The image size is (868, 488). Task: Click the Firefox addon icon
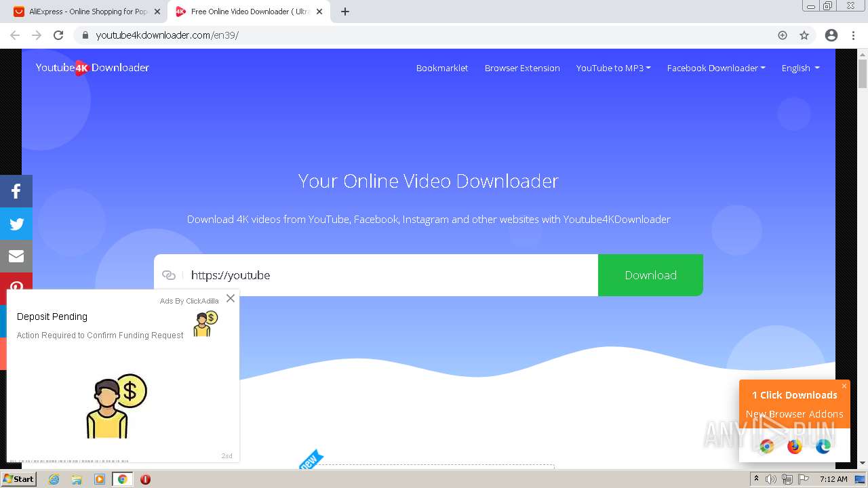coord(795,446)
